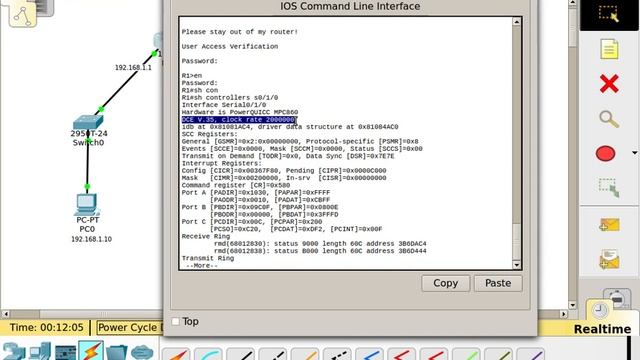Enable the Top checkbox
Image resolution: width=640 pixels, height=360 pixels.
[x=176, y=322]
